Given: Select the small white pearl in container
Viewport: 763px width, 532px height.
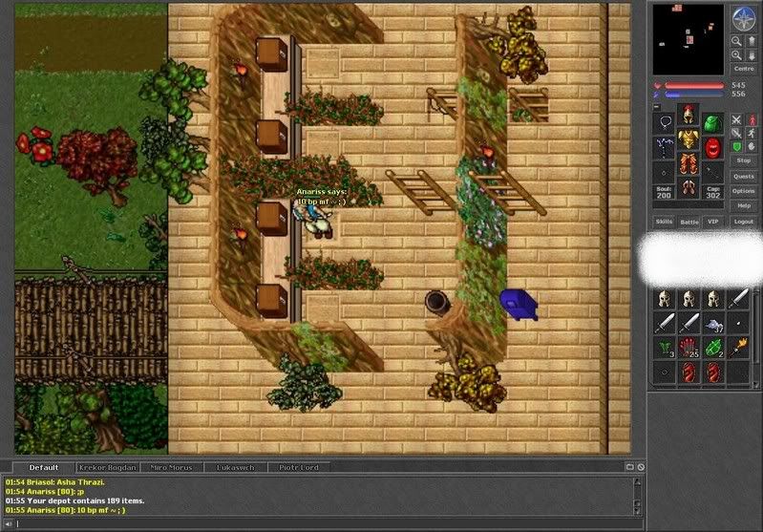Looking at the screenshot, I should pos(738,324).
